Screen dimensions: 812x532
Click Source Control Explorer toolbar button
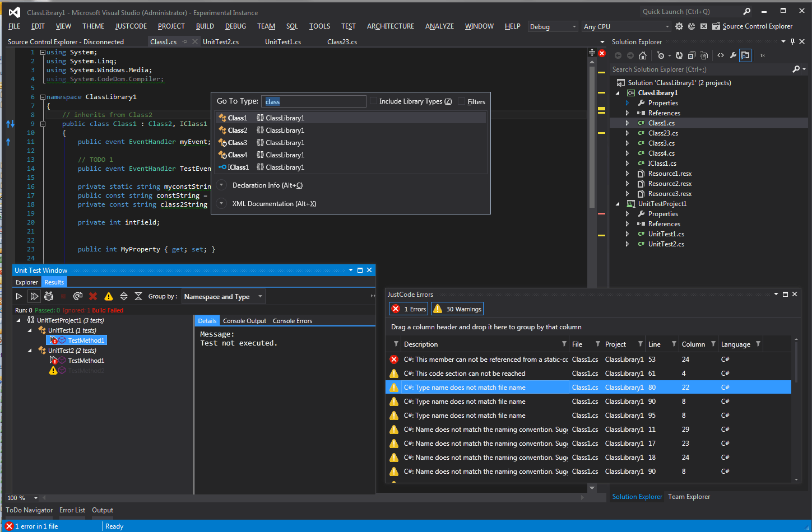pos(753,26)
